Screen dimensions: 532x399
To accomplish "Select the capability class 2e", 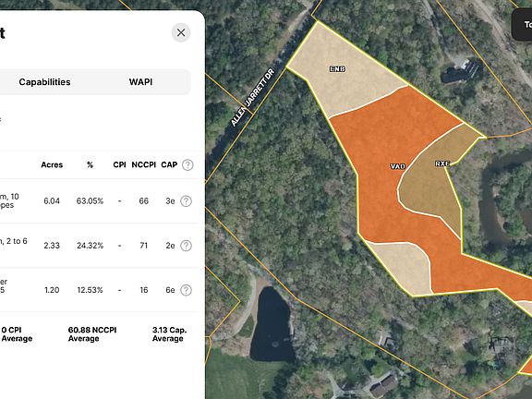I will pos(170,246).
